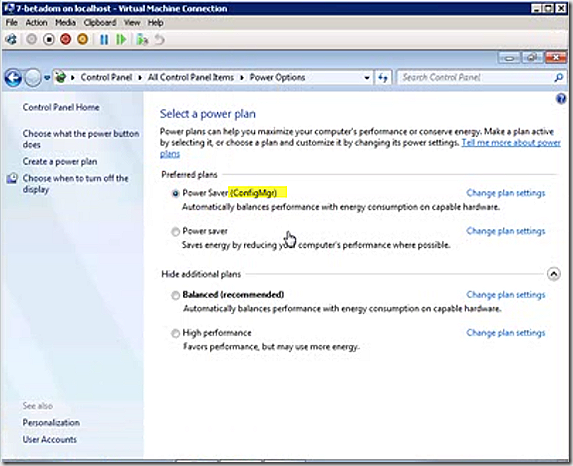Click Control Panel in the breadcrumb

tap(106, 77)
